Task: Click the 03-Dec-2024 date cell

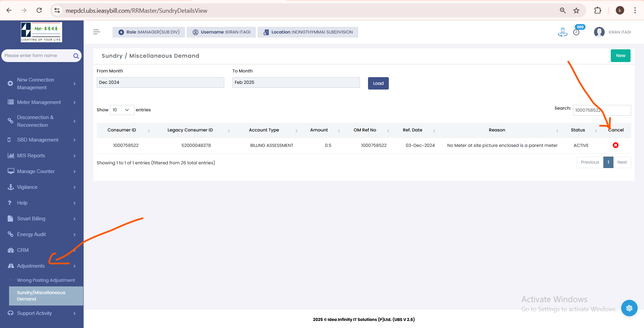Action: click(420, 146)
